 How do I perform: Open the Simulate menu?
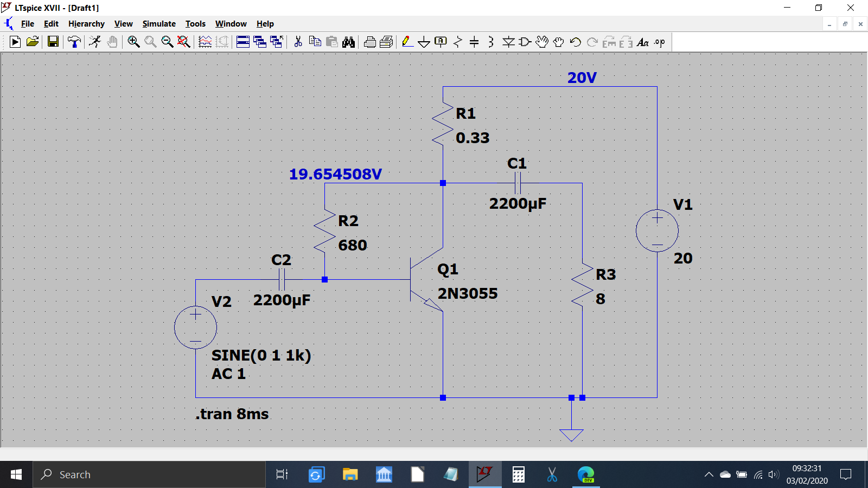(159, 24)
